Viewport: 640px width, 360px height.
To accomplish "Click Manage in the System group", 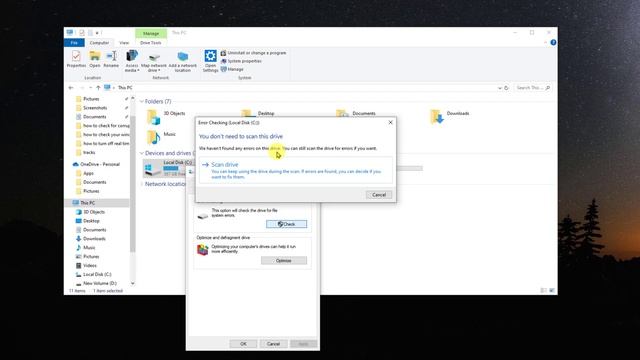I will pos(232,69).
